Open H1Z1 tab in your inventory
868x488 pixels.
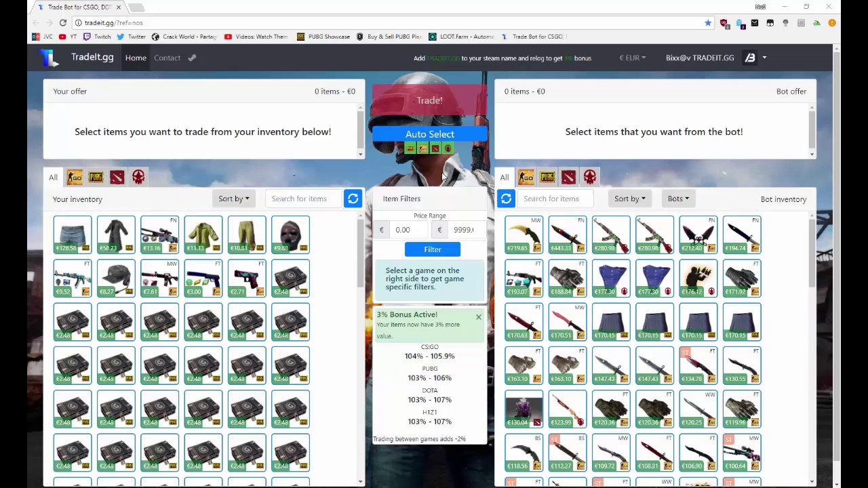click(138, 178)
